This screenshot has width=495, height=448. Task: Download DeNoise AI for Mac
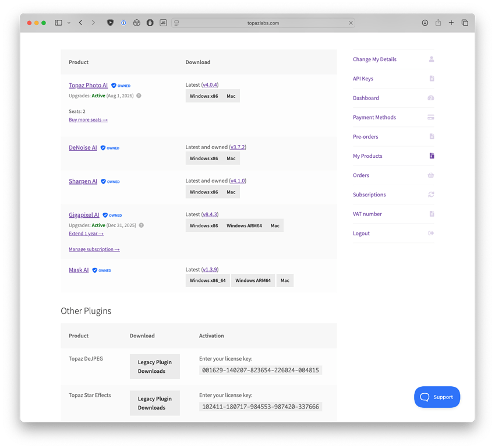click(x=231, y=158)
